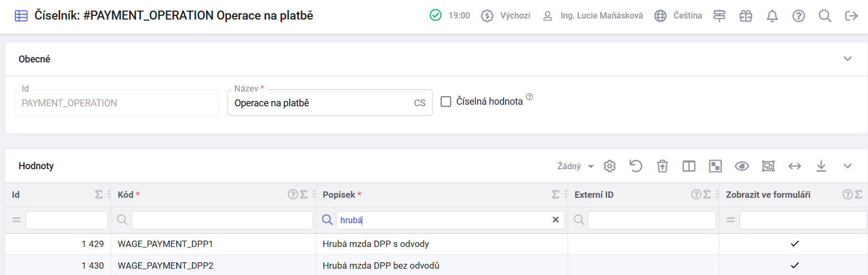
Task: Click the restore-from-trash icon
Action: [x=662, y=166]
